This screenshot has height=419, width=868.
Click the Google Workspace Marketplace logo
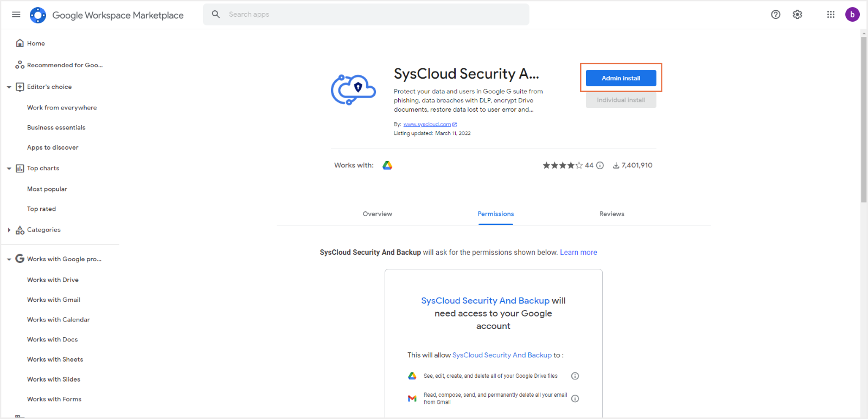pos(38,15)
